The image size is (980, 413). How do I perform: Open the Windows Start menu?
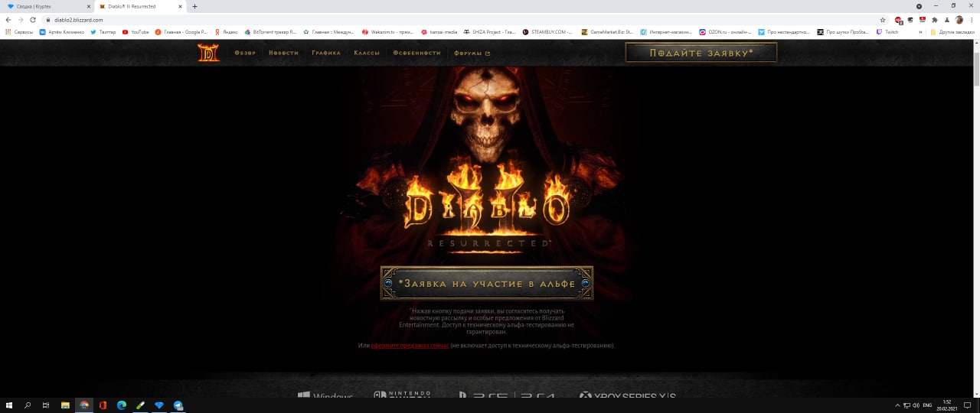pos(9,405)
